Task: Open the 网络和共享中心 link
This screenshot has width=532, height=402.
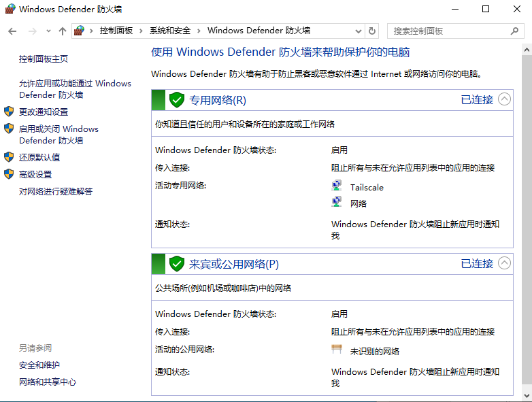Action: click(48, 382)
